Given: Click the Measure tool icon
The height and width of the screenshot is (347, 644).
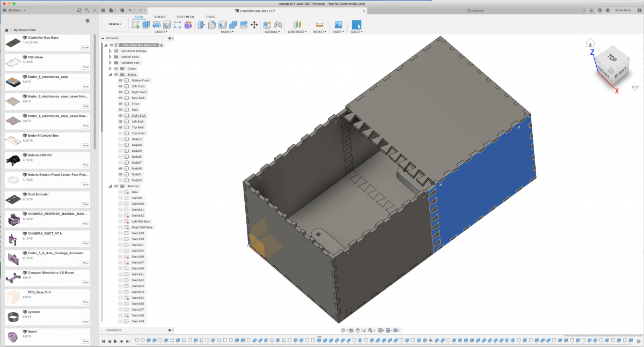Looking at the screenshot, I should point(319,25).
